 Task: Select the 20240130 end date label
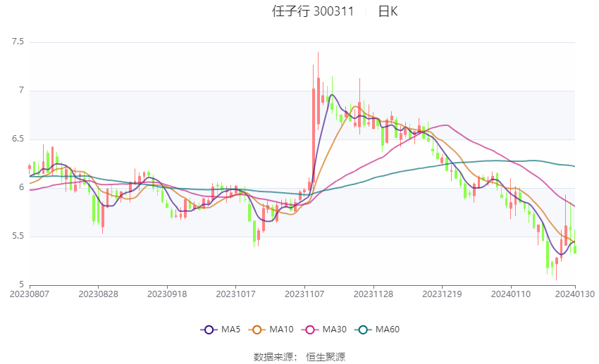click(x=575, y=293)
